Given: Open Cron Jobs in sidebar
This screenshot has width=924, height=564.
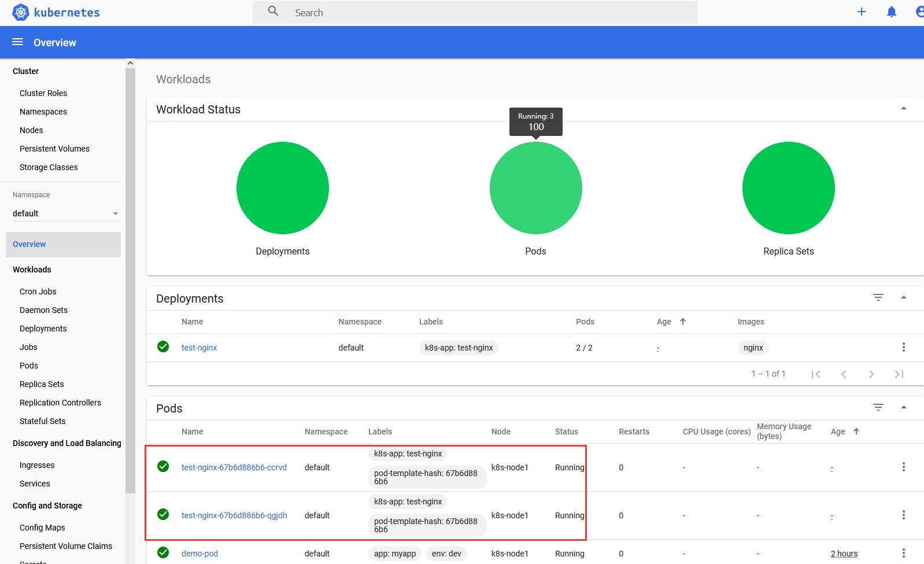Looking at the screenshot, I should click(38, 292).
